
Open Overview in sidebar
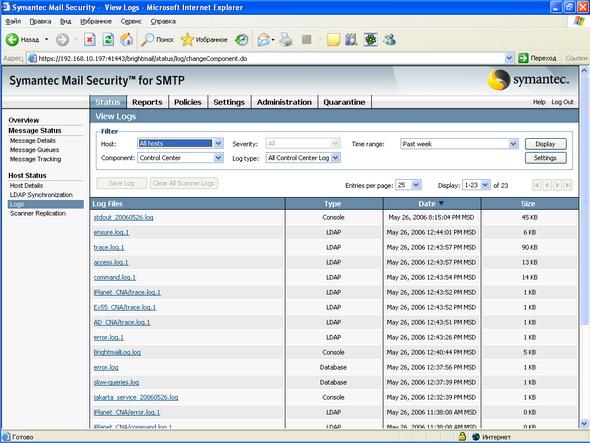pos(24,120)
